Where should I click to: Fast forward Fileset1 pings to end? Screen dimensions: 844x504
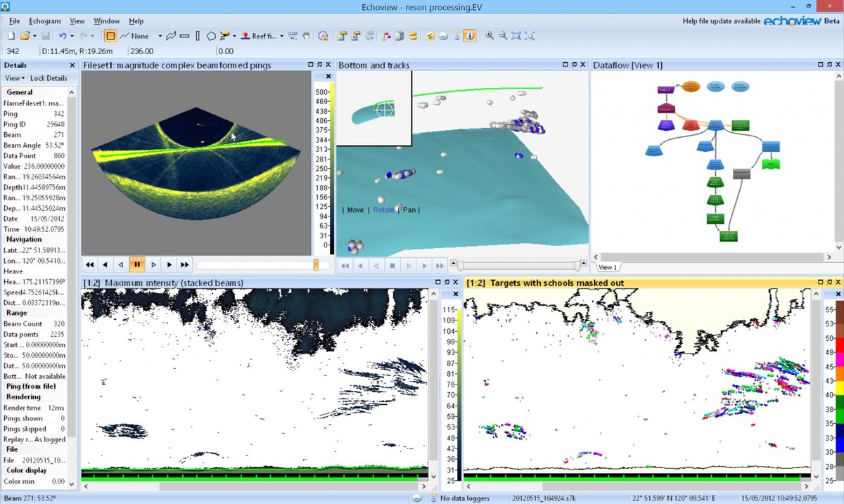(184, 265)
